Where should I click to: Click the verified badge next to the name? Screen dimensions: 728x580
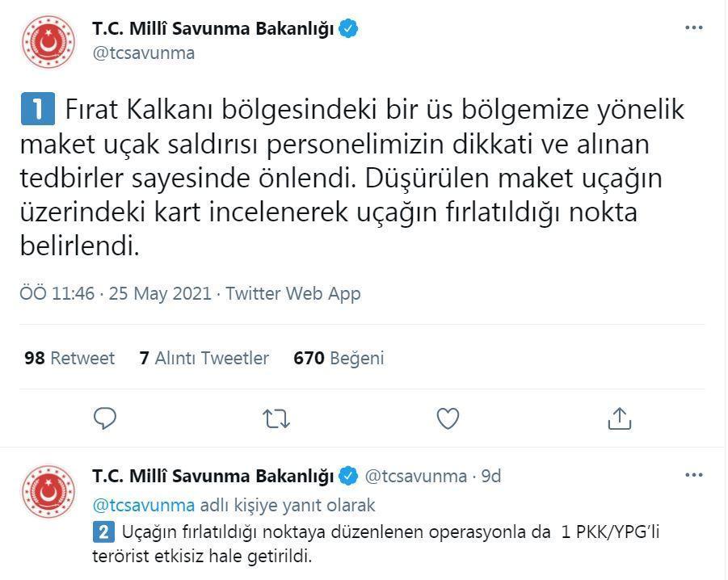[348, 27]
